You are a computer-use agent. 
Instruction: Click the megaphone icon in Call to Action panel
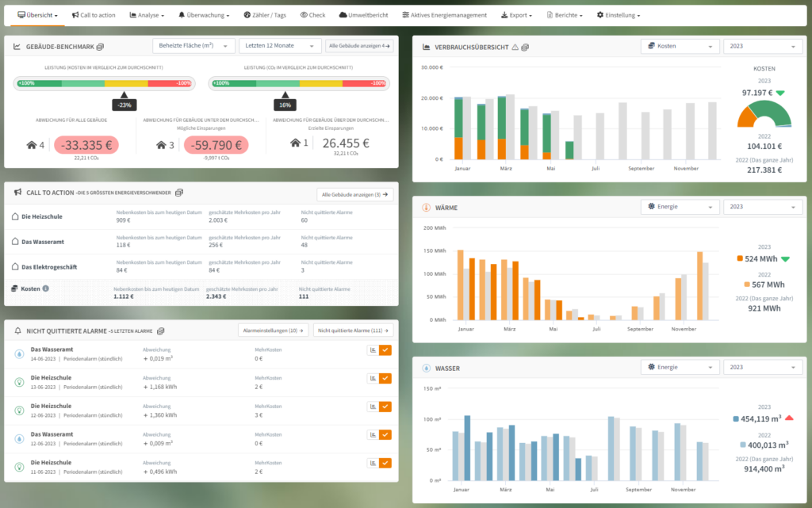click(17, 192)
